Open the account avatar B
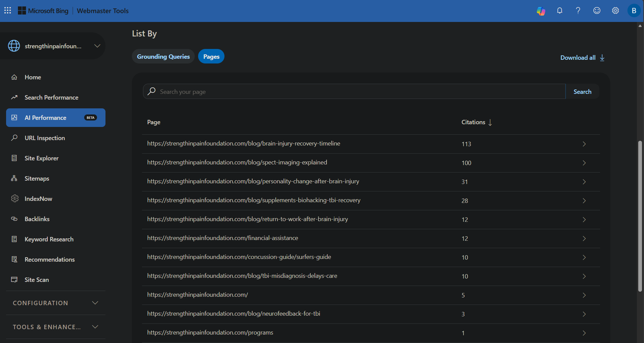Image resolution: width=644 pixels, height=343 pixels. (634, 10)
